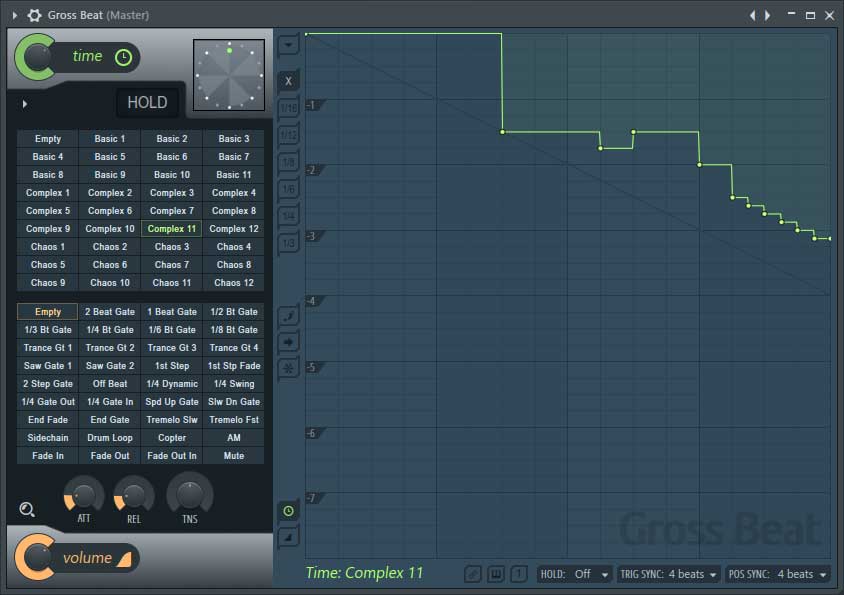The width and height of the screenshot is (844, 595).
Task: Click the X snap-off button
Action: point(289,81)
